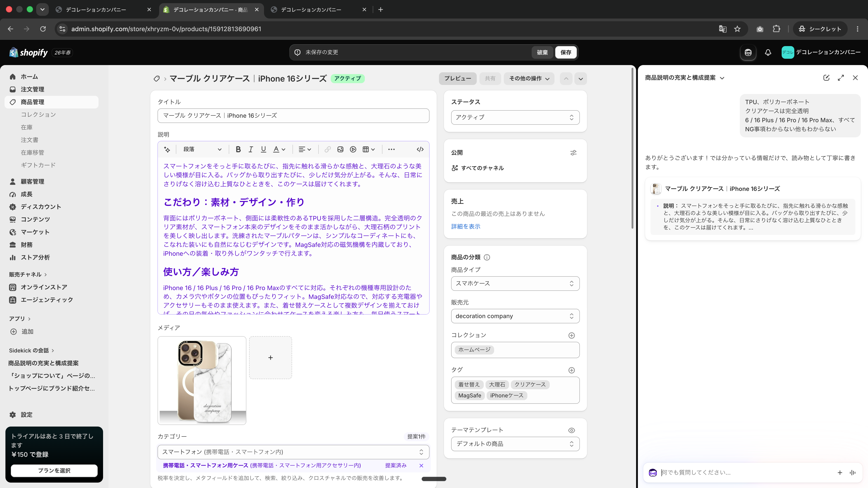Apply italic formatting in description editor
This screenshot has width=868, height=488.
click(x=251, y=149)
